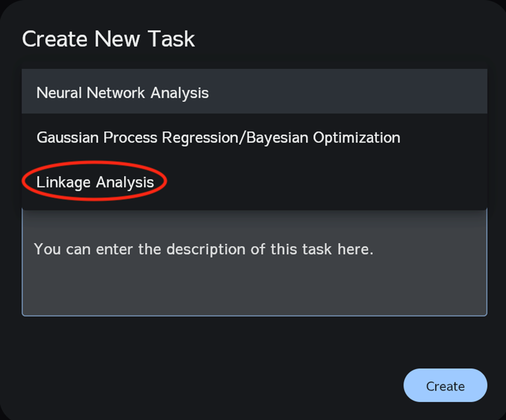The width and height of the screenshot is (506, 420).
Task: Click the Create New Task heading
Action: click(109, 39)
